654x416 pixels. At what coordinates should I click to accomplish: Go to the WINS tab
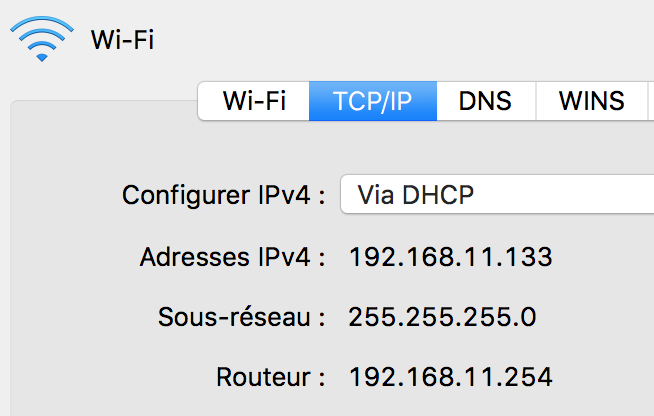(591, 101)
